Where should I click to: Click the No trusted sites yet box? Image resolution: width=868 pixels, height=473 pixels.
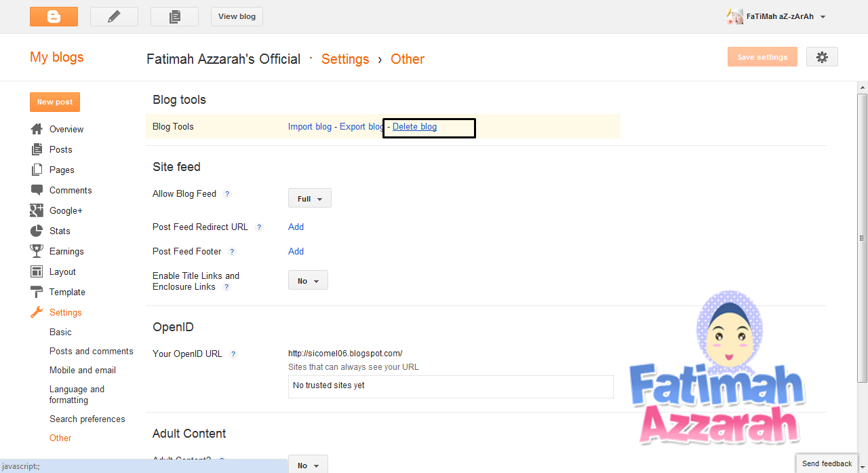pyautogui.click(x=451, y=385)
